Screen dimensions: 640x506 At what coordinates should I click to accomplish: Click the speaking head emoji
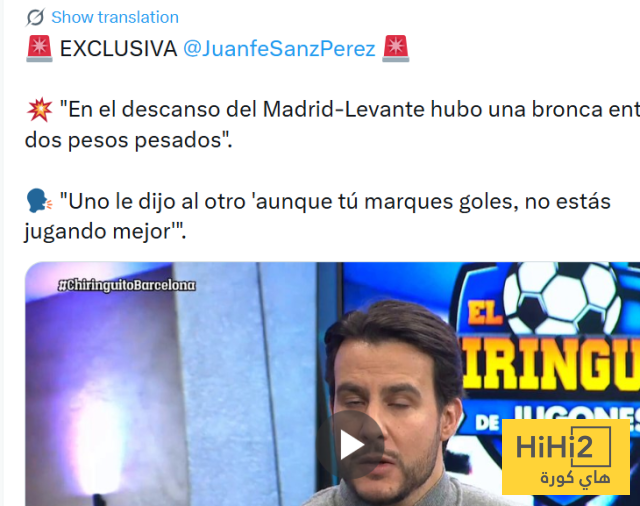39,201
